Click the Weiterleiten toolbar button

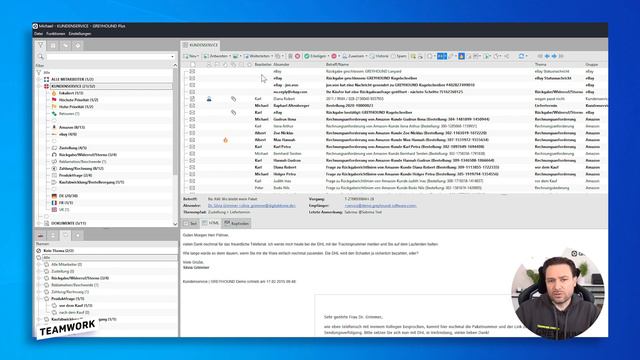point(257,56)
